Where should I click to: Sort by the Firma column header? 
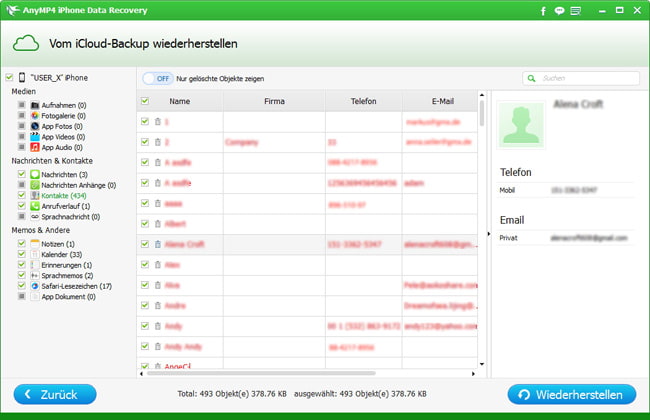(274, 101)
